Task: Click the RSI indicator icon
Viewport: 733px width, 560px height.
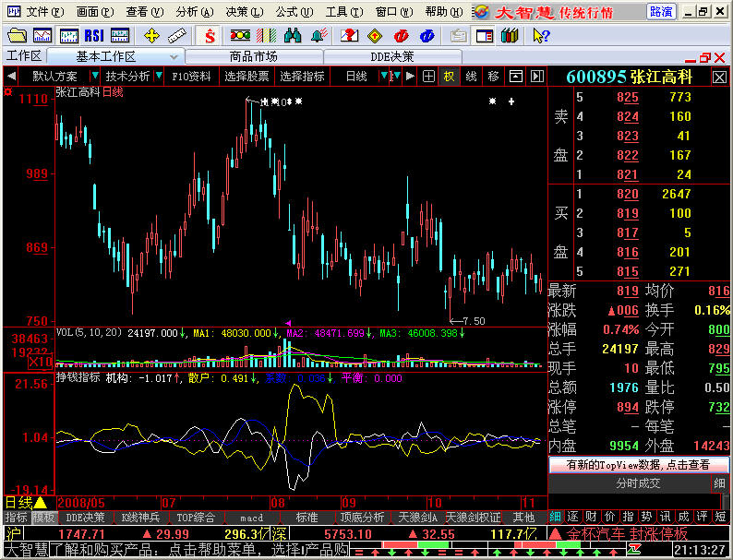Action: pyautogui.click(x=94, y=35)
